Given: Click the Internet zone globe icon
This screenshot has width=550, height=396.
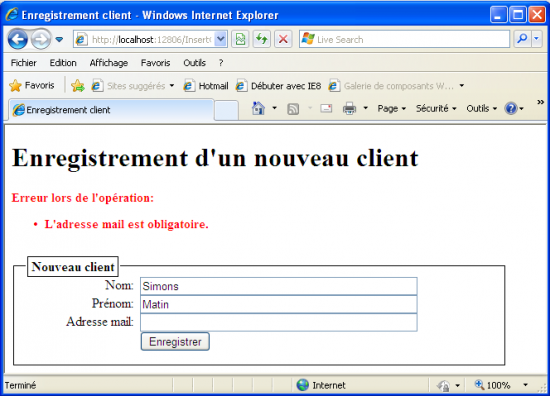Looking at the screenshot, I should (x=302, y=385).
